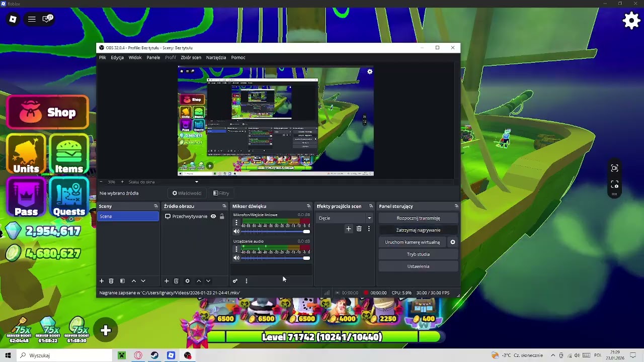Mute Mikrofon/Wejście liniowe speaker icon
Viewport: 644px width, 362px height.
pyautogui.click(x=236, y=232)
